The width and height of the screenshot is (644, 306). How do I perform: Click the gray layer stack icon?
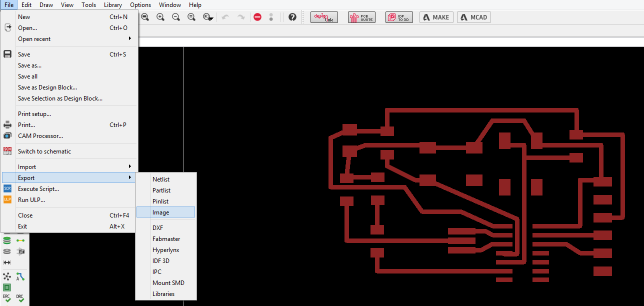click(7, 251)
